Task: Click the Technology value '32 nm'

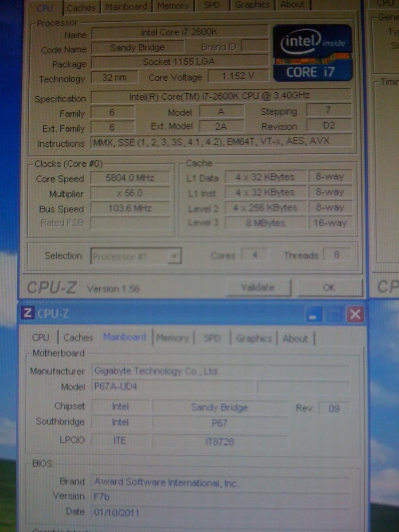Action: click(114, 77)
